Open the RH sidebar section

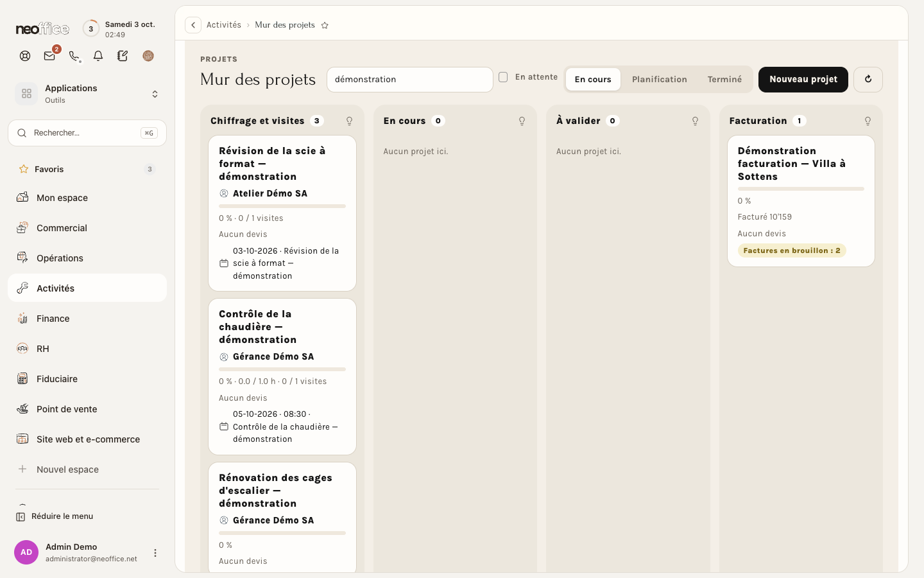coord(87,349)
